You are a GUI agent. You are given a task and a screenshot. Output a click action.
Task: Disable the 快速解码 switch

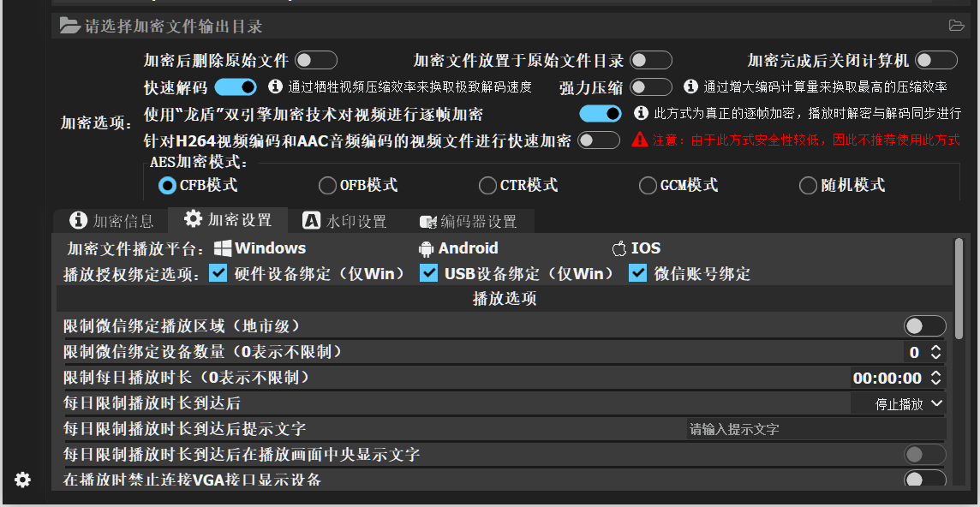tap(236, 86)
